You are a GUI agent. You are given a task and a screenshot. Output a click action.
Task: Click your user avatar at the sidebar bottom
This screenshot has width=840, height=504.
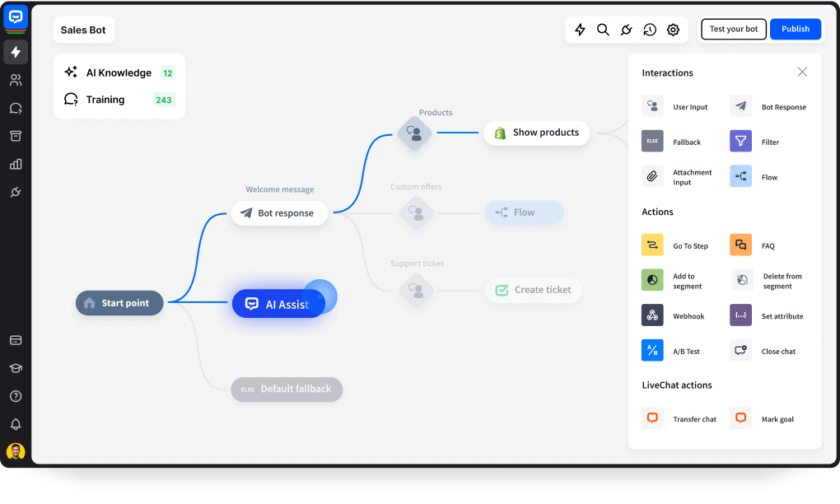pos(16,451)
